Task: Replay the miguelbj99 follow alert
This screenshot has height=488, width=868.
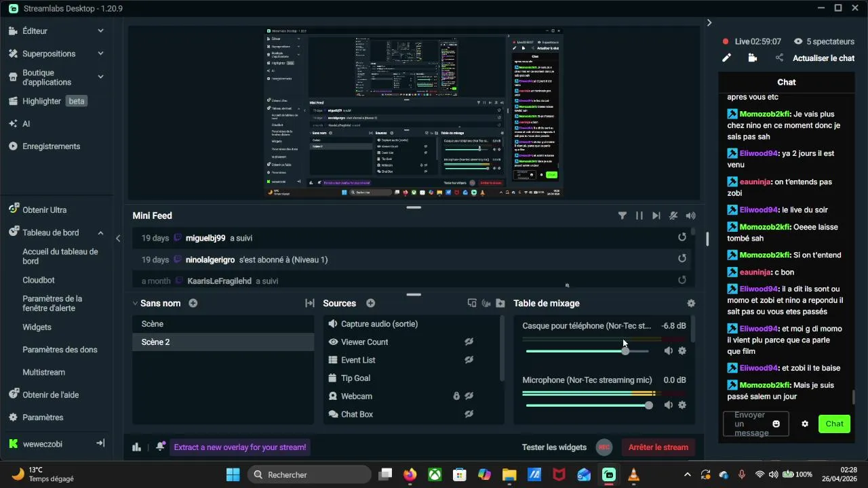Action: 682,237
